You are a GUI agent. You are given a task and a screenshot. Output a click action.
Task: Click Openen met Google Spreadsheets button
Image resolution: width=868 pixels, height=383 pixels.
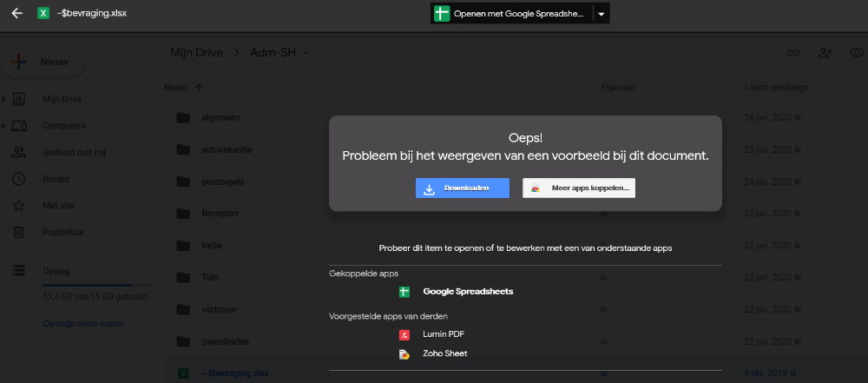(x=510, y=14)
